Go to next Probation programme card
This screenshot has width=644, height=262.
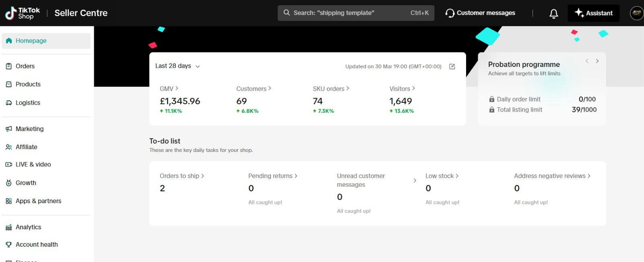597,61
